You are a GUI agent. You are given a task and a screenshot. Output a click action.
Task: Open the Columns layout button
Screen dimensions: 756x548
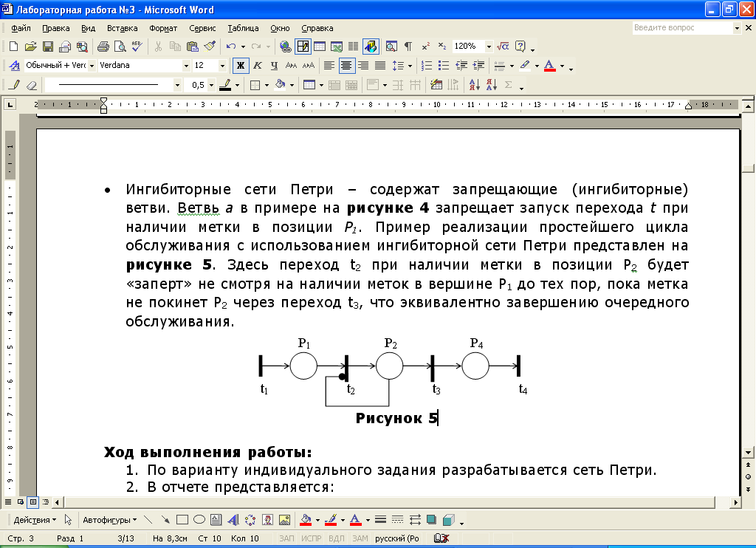[x=354, y=47]
